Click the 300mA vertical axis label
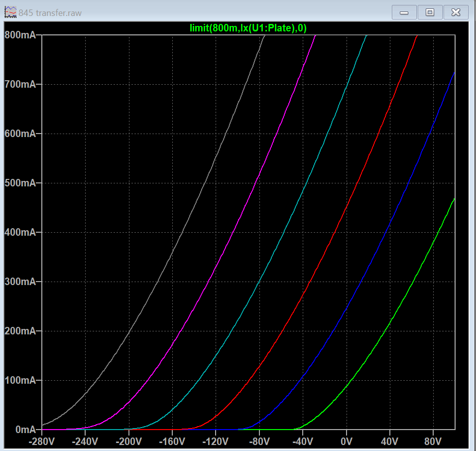The width and height of the screenshot is (476, 451). [20, 282]
